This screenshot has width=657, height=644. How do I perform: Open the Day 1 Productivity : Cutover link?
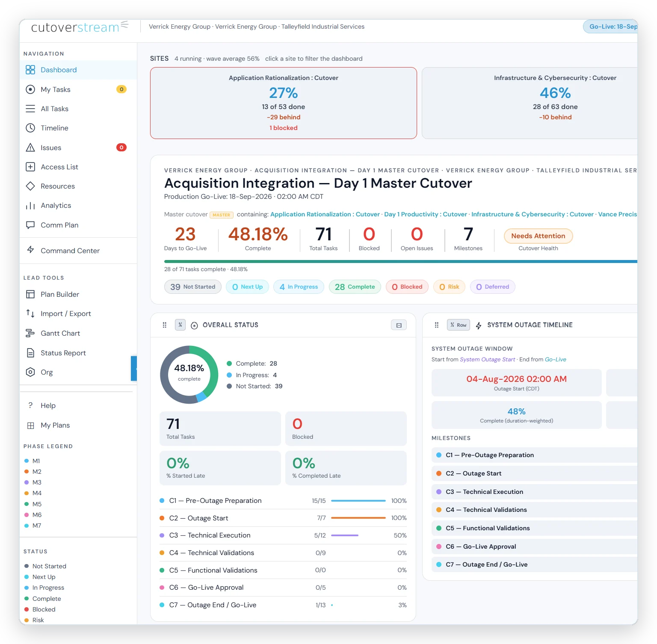[426, 214]
